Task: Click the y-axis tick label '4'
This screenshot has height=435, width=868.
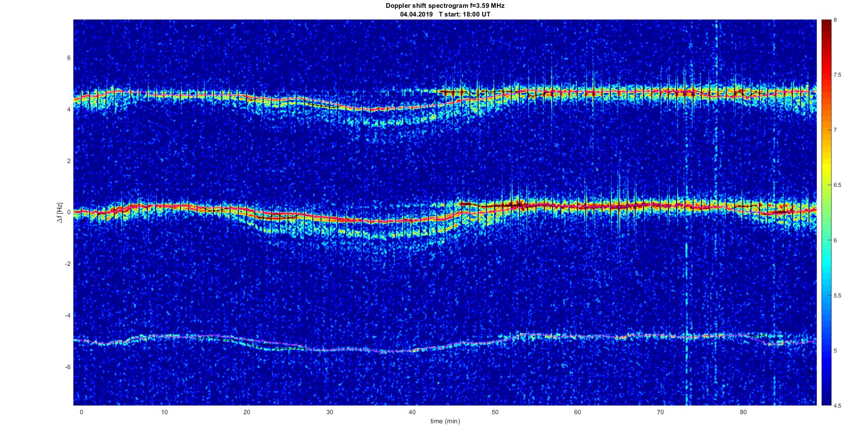Action: pos(69,110)
